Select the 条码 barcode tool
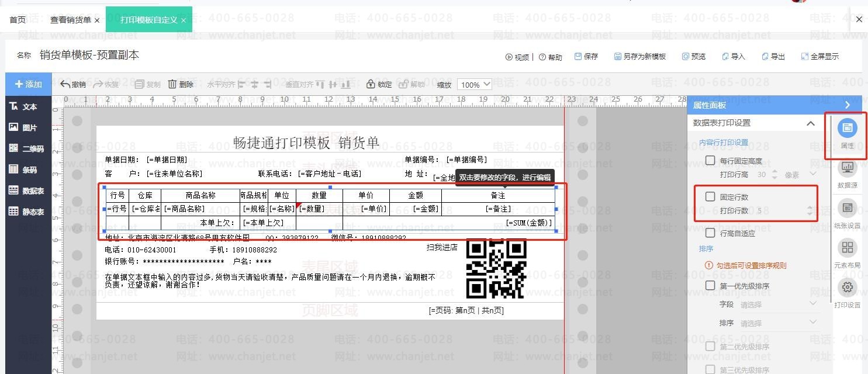Viewport: 868px width, 374px height. [x=23, y=169]
